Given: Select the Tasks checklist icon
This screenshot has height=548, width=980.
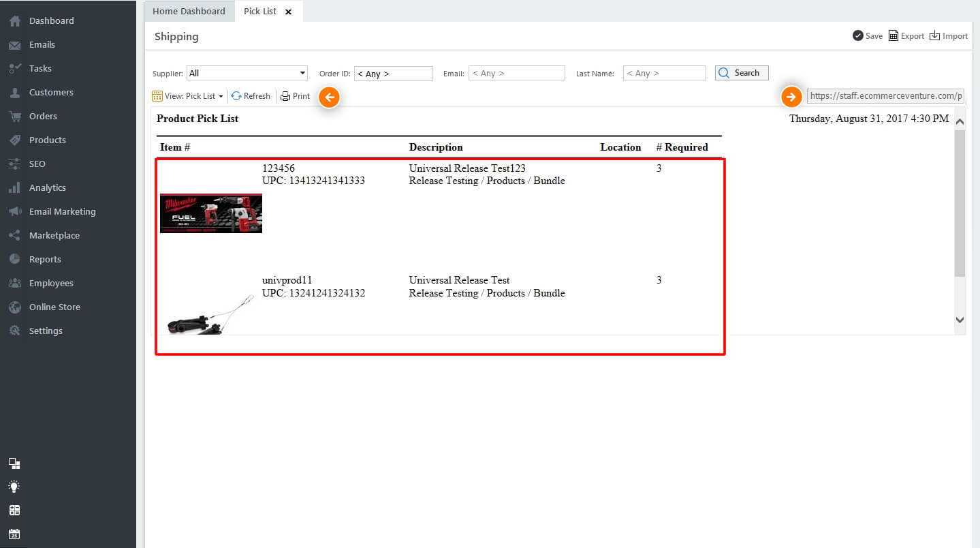Looking at the screenshot, I should click(14, 69).
